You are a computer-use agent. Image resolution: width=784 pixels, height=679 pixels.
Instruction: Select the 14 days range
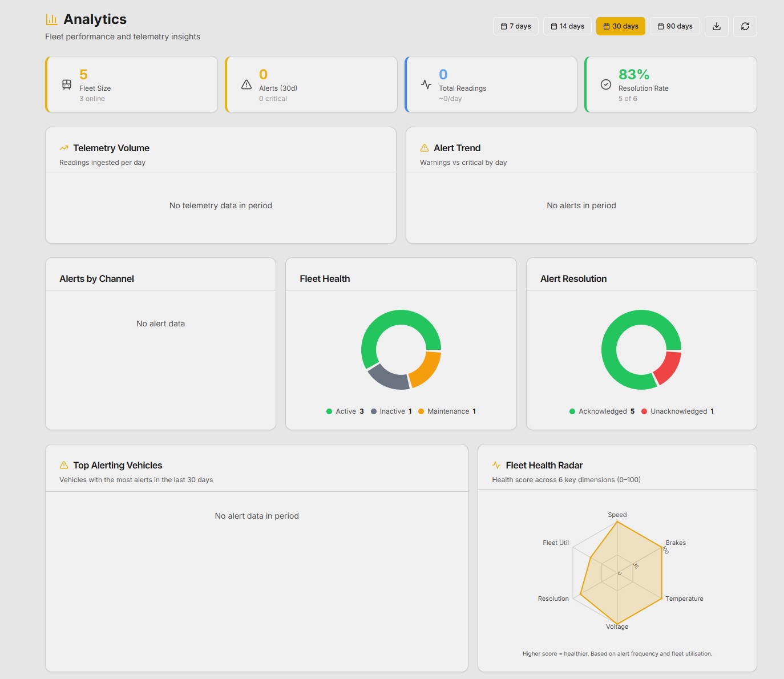click(x=567, y=26)
